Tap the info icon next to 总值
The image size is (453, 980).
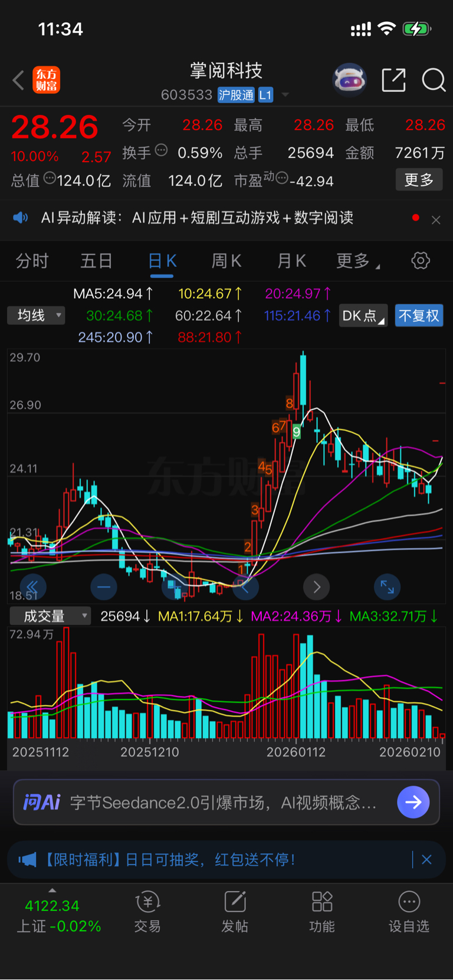(x=50, y=177)
